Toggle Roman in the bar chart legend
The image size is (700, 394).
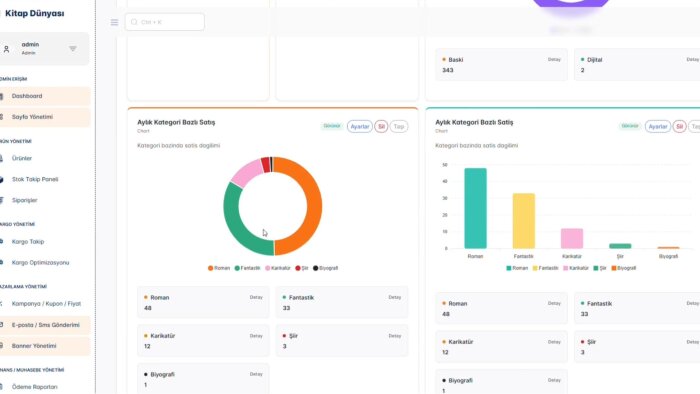[517, 268]
